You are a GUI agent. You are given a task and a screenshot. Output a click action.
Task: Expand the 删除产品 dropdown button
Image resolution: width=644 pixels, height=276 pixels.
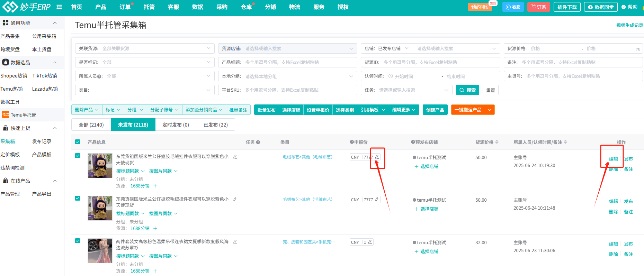[x=87, y=110]
